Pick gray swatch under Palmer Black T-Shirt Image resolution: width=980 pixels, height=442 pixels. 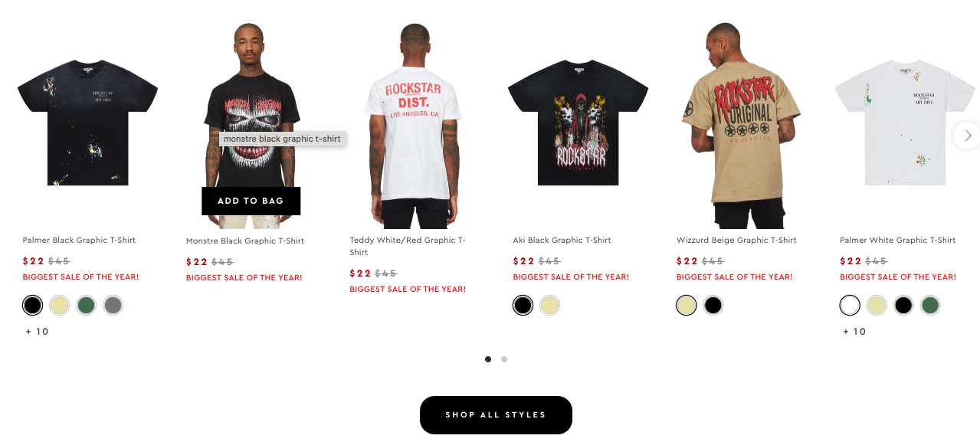tap(113, 306)
